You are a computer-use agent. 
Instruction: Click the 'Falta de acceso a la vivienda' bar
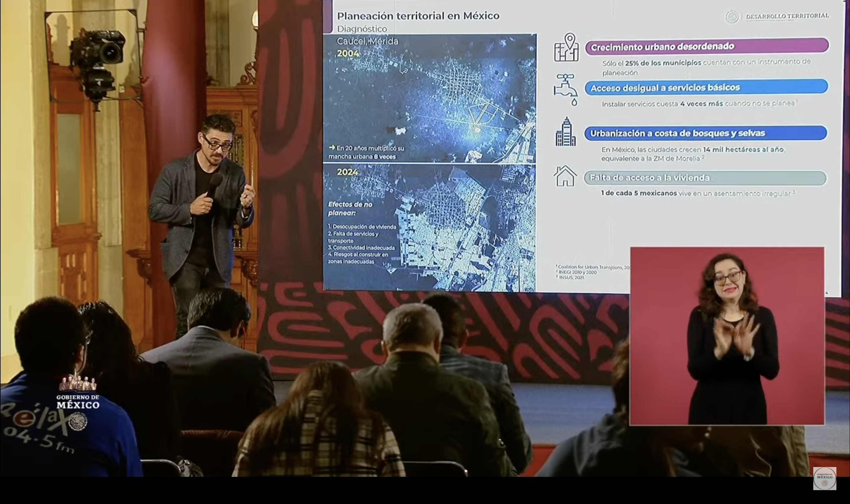coord(705,178)
